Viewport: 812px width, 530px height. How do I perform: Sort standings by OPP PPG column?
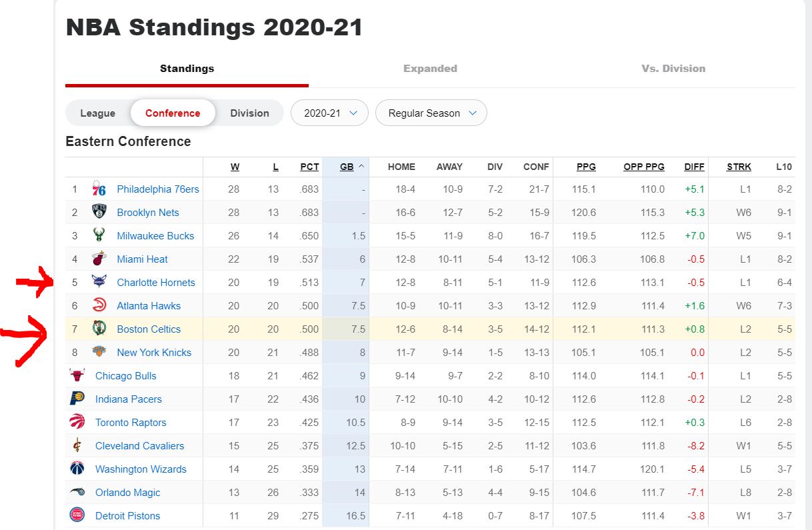[x=644, y=167]
